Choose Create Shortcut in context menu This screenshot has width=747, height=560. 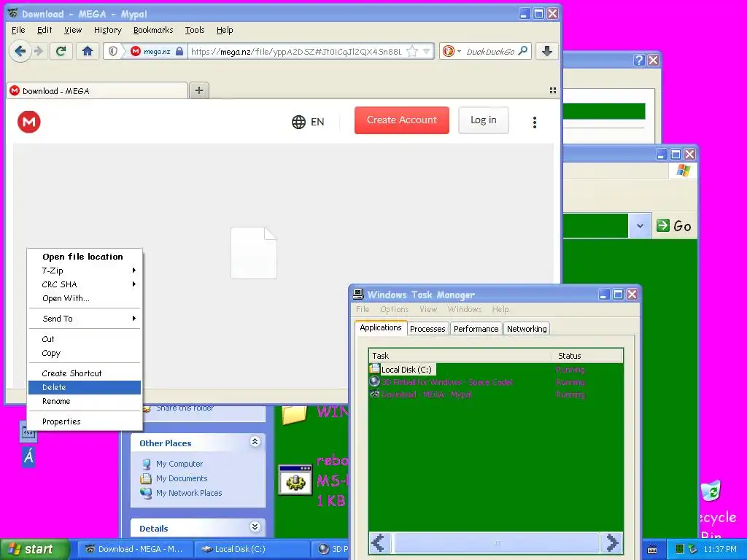pos(85,373)
